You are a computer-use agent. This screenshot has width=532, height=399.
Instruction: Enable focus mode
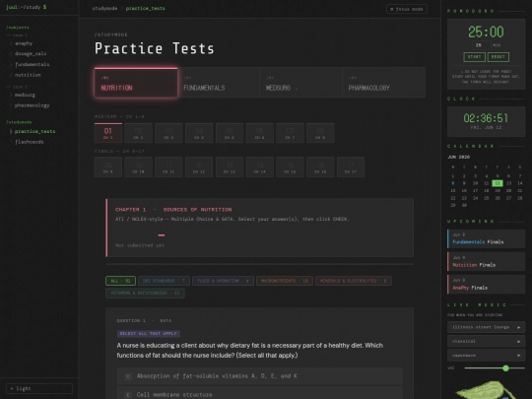click(407, 9)
